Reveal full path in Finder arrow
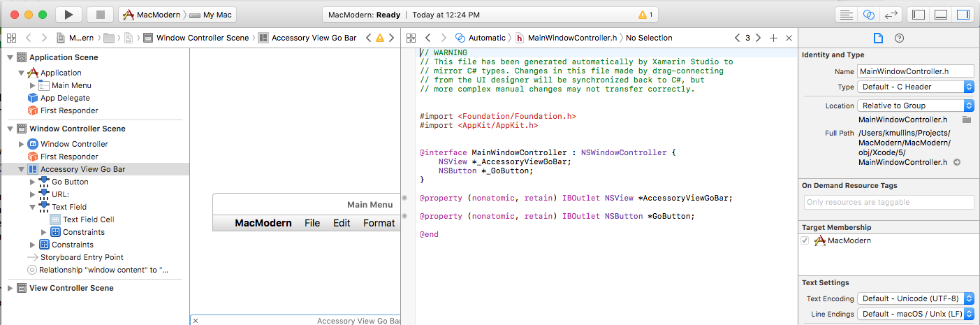Viewport: 980px width, 325px height. coord(957,162)
